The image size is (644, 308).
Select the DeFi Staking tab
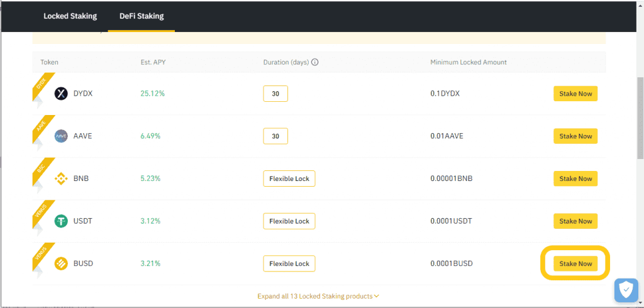142,16
